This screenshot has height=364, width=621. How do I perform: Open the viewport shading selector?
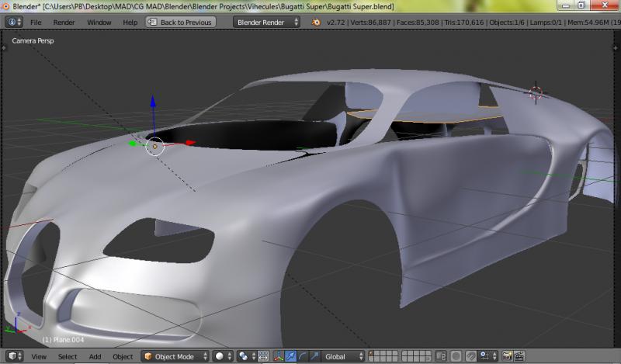(x=224, y=356)
